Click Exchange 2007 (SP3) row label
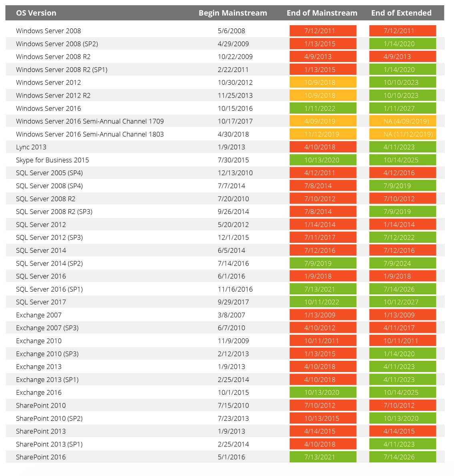The image size is (454, 476). click(x=47, y=328)
